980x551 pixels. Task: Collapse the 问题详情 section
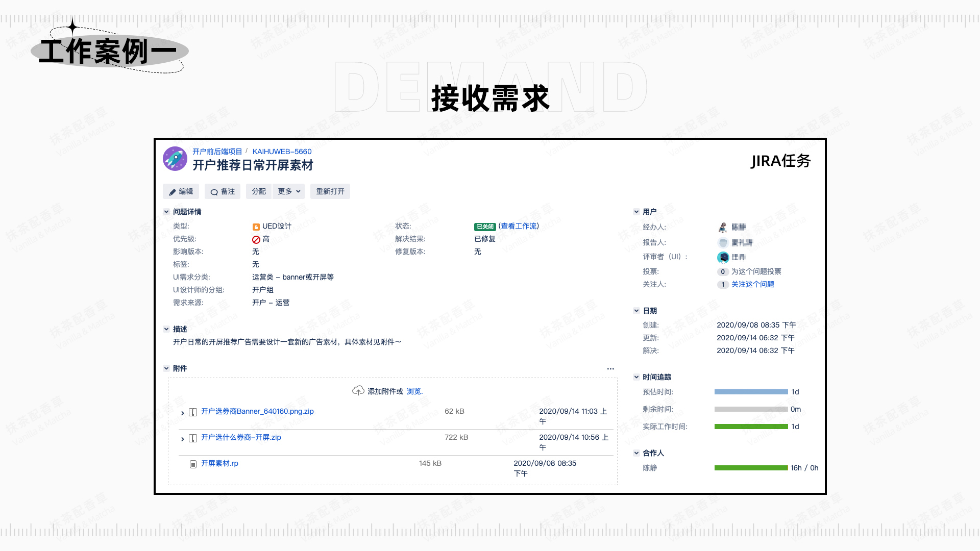166,212
